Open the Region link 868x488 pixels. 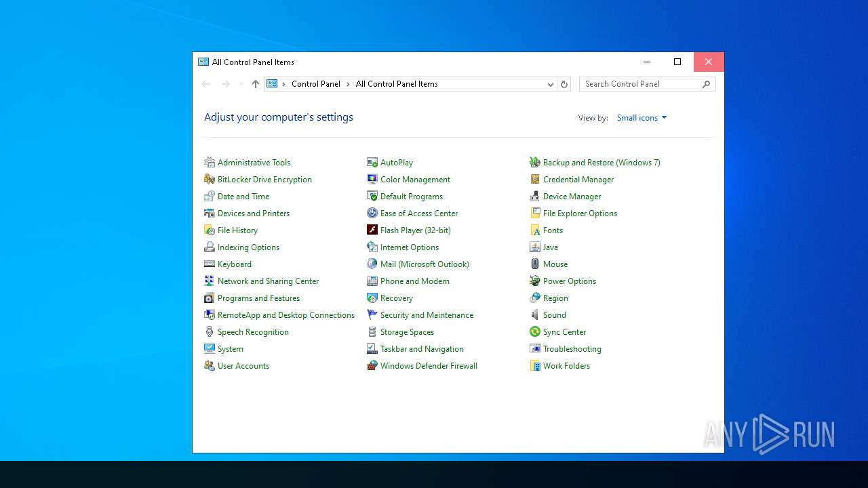[555, 298]
